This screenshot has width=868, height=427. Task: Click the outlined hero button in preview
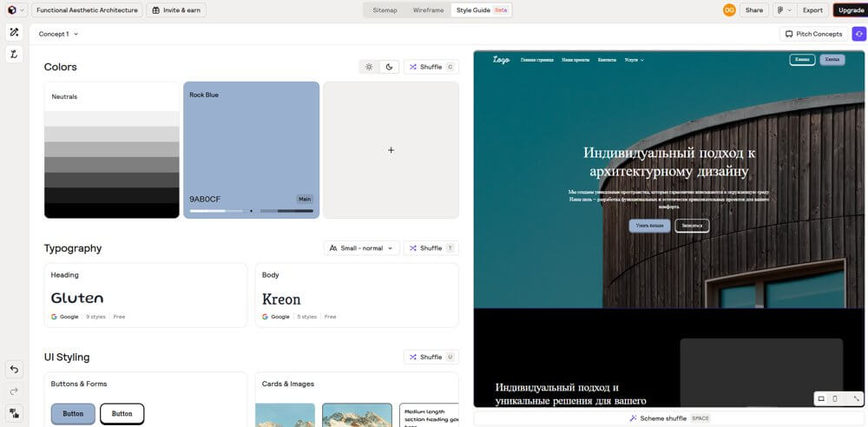coord(692,226)
